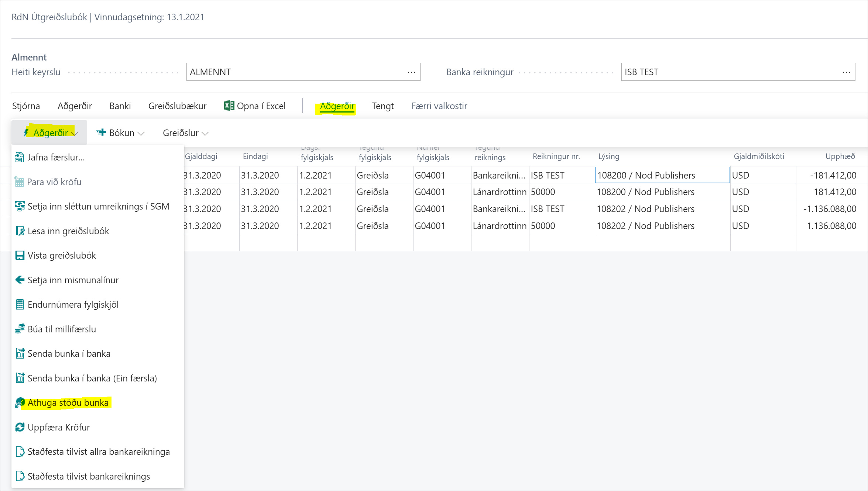Click the Eindagi column header
The image size is (868, 491).
click(x=255, y=156)
